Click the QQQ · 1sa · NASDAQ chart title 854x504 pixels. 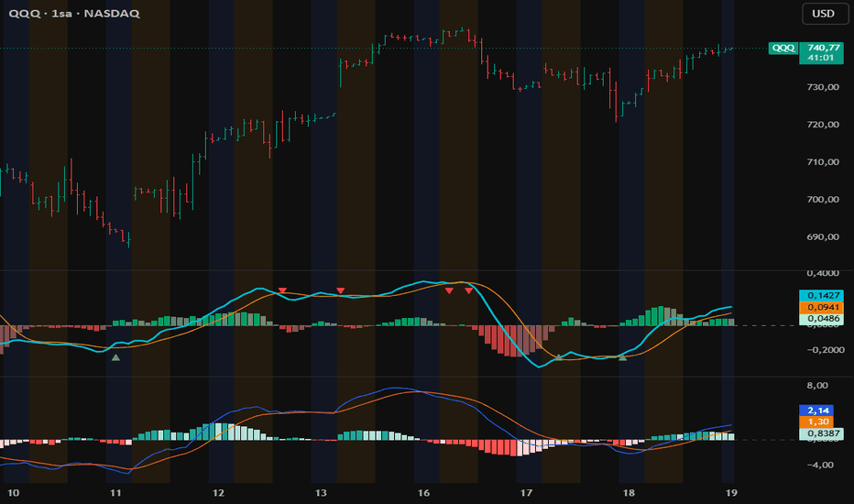pyautogui.click(x=74, y=13)
